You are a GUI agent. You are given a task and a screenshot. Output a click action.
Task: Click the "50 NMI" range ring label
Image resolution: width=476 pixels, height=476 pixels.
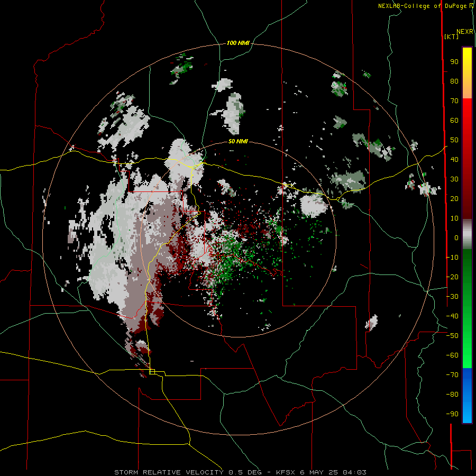click(238, 141)
